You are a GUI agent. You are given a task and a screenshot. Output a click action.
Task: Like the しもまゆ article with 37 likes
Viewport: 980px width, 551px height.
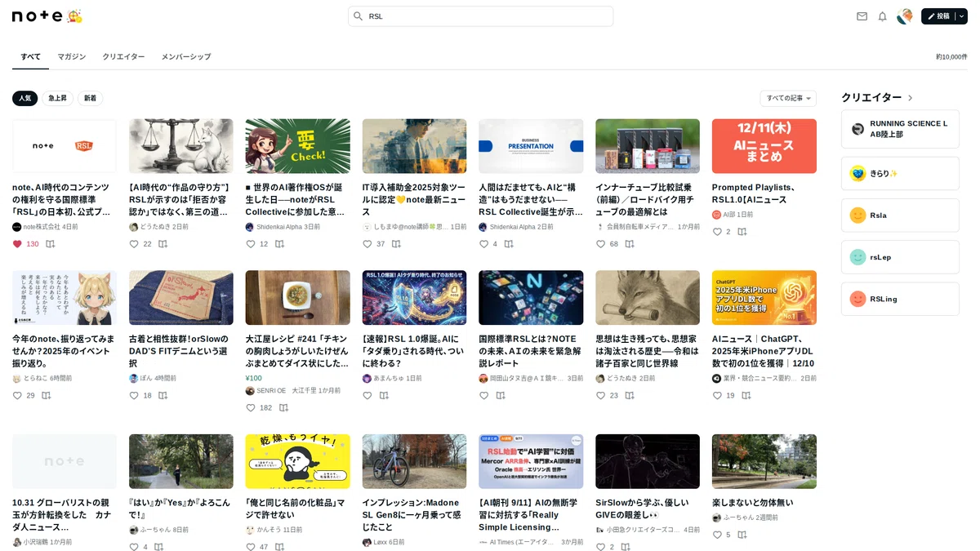367,244
